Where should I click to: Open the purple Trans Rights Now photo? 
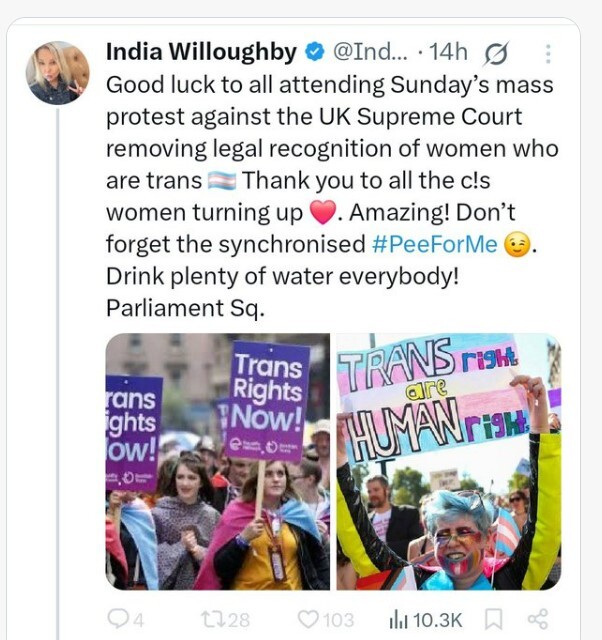[217, 461]
